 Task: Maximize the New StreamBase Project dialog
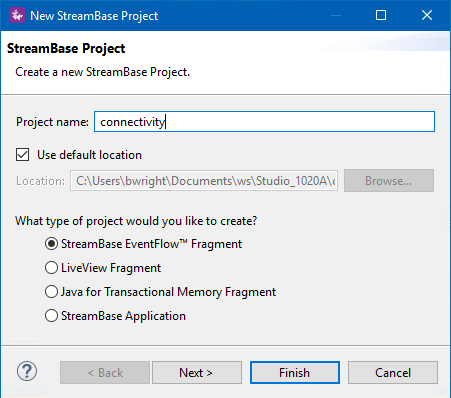pyautogui.click(x=381, y=15)
